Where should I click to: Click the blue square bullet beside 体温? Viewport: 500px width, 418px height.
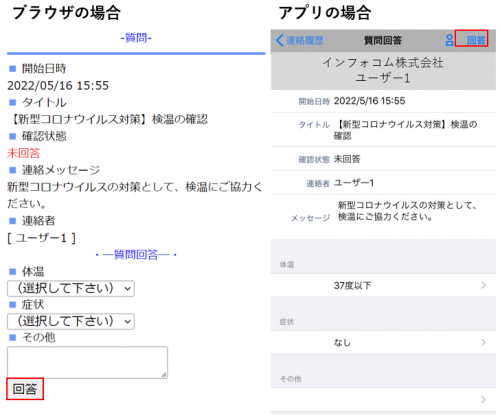(x=12, y=272)
